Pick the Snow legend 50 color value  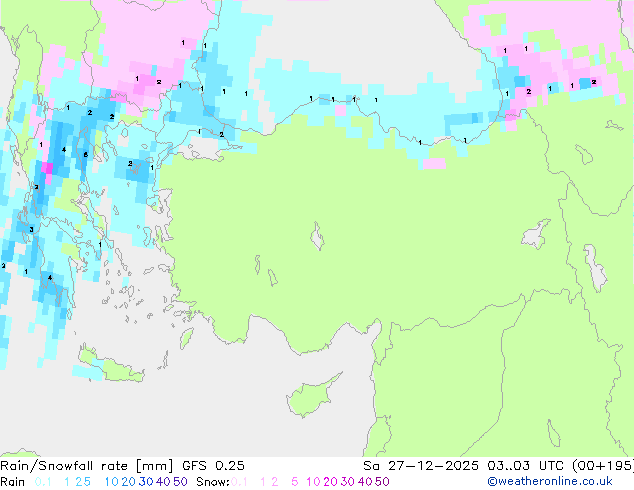click(x=383, y=482)
